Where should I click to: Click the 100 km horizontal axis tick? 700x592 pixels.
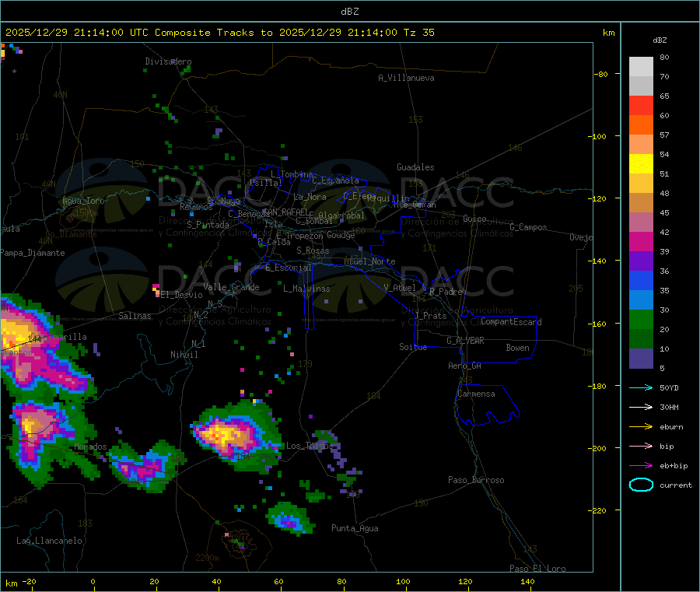(x=403, y=582)
